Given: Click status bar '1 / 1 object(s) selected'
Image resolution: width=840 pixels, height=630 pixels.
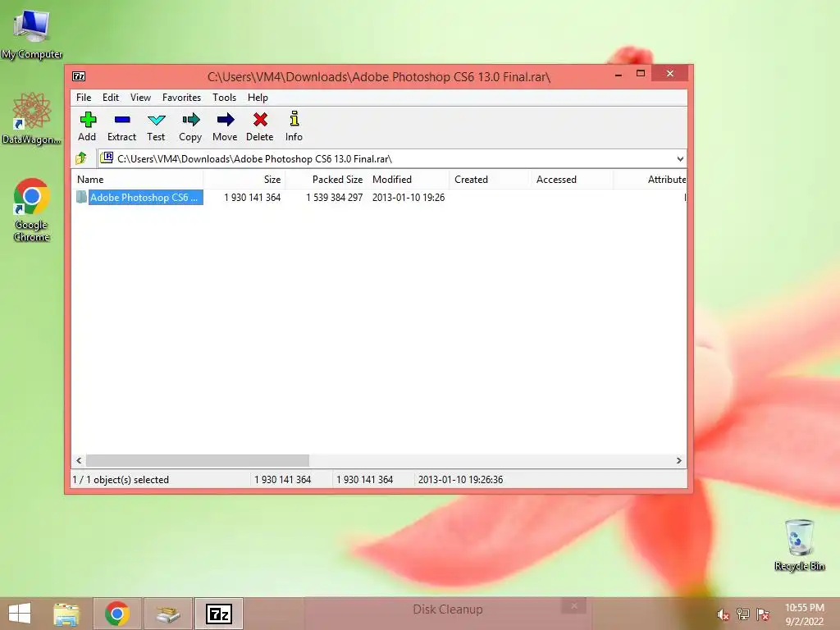Looking at the screenshot, I should pyautogui.click(x=121, y=479).
